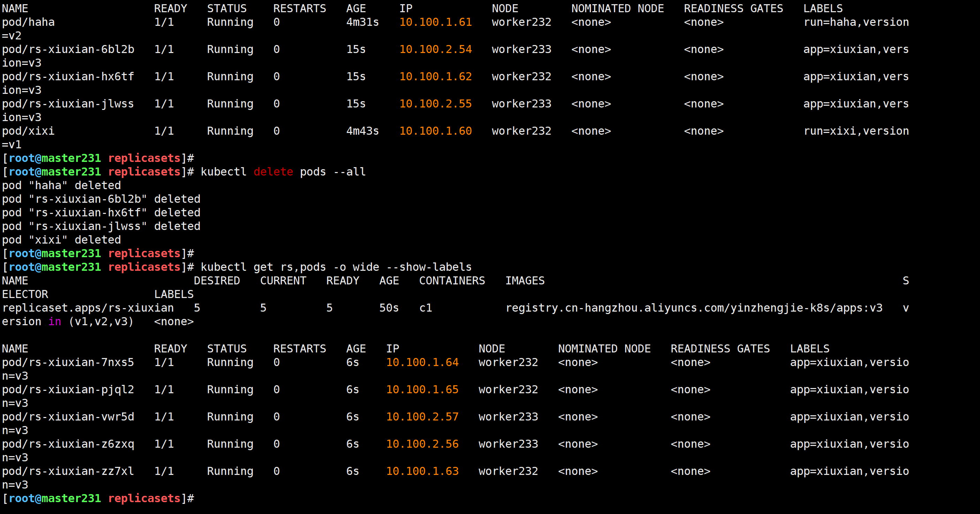Screen dimensions: 980x514
Task: Click selector values (v1,v2,v3)
Action: click(101, 321)
